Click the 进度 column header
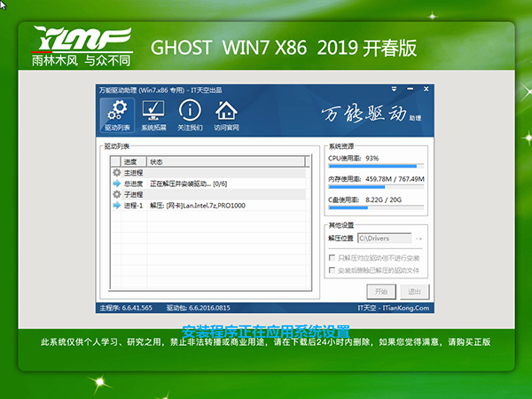 click(x=134, y=162)
